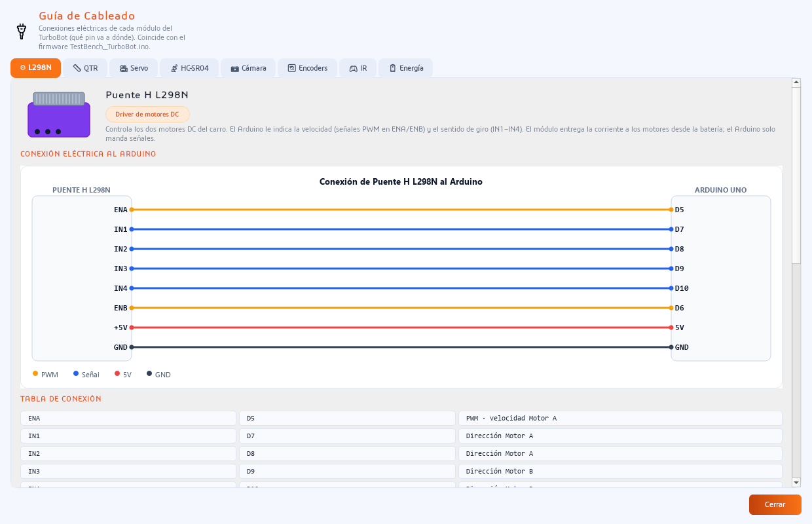Click the Driver de motores DC badge
Screen dimensions: 812x524
(147, 114)
